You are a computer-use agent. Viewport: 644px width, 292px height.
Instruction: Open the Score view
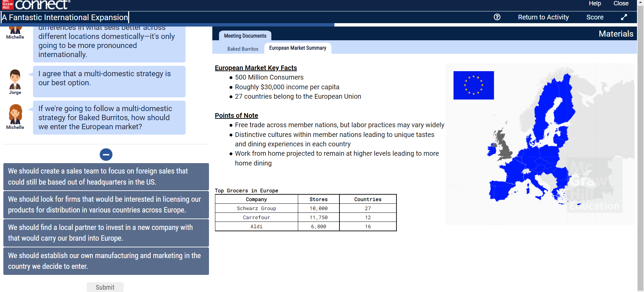595,17
